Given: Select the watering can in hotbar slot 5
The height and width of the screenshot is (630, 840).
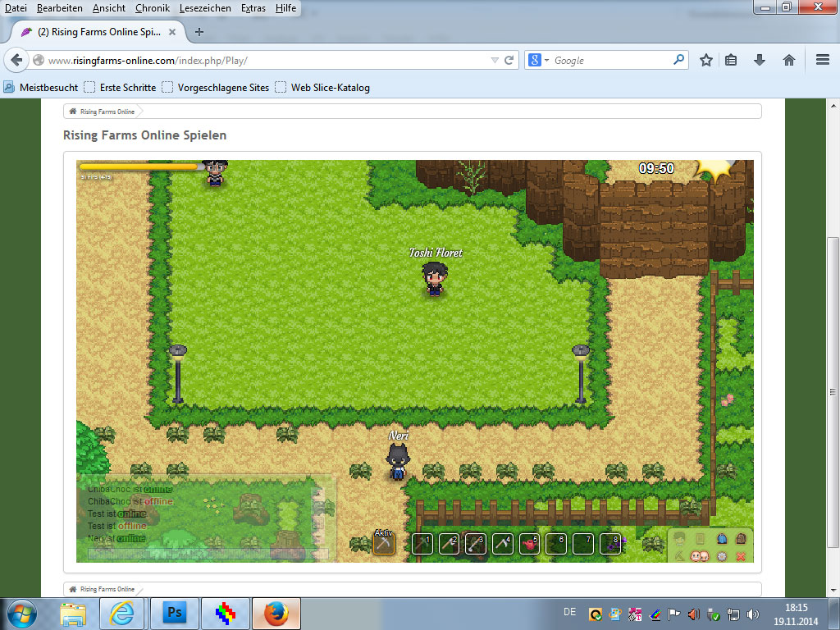Looking at the screenshot, I should [529, 544].
